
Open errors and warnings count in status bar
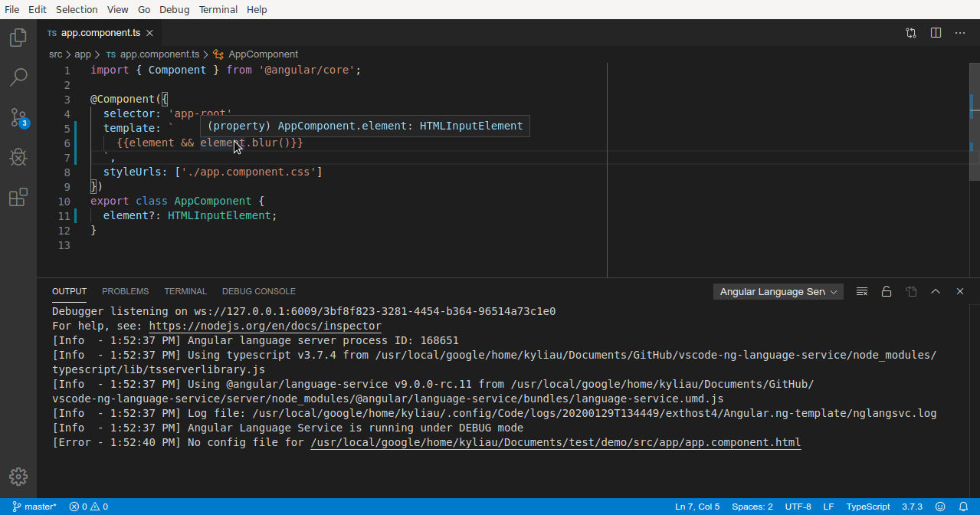pos(88,507)
